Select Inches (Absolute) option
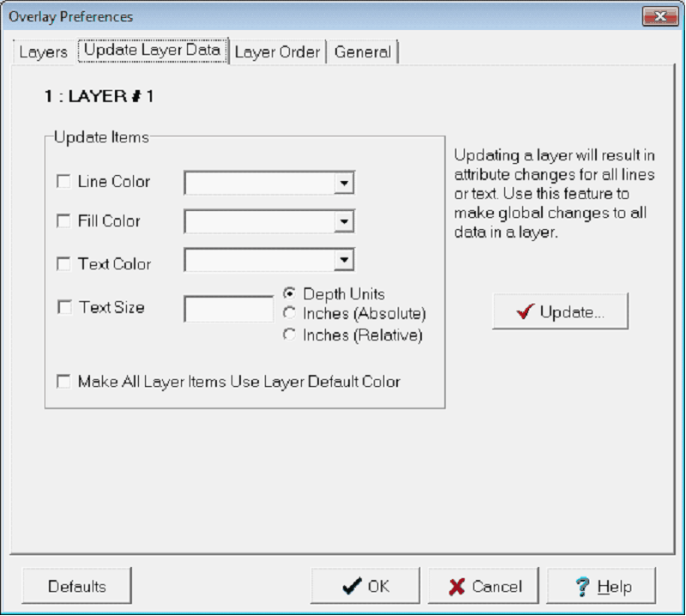 [290, 314]
